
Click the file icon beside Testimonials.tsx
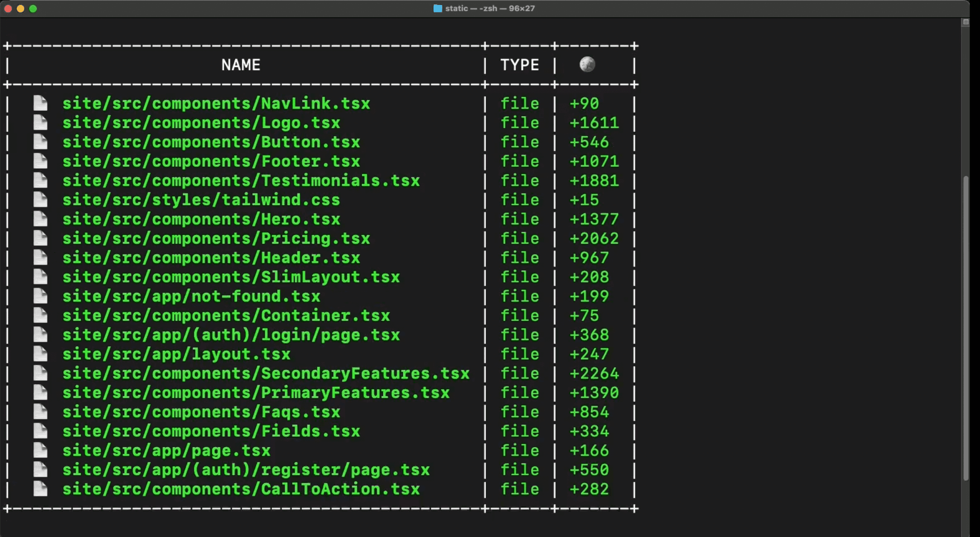coord(40,180)
